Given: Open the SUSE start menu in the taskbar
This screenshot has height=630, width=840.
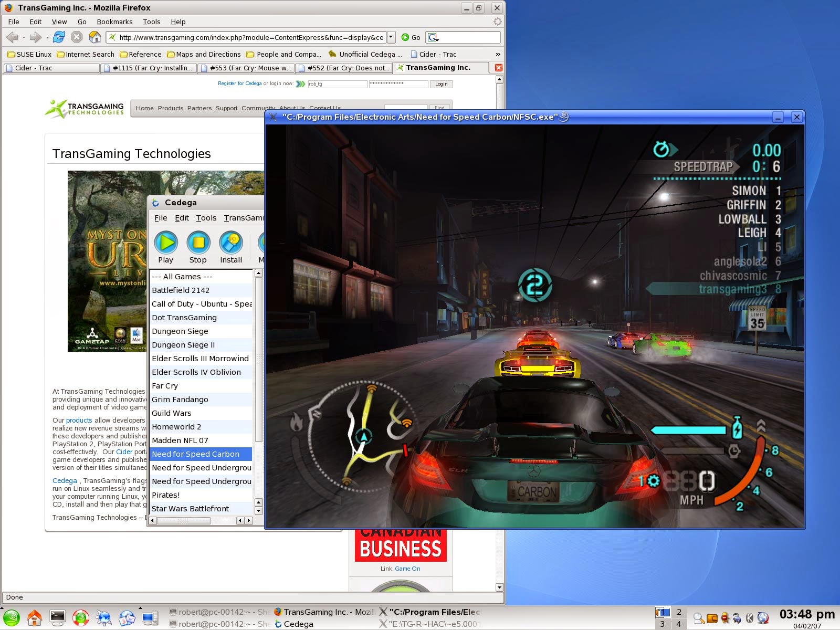Looking at the screenshot, I should [12, 618].
